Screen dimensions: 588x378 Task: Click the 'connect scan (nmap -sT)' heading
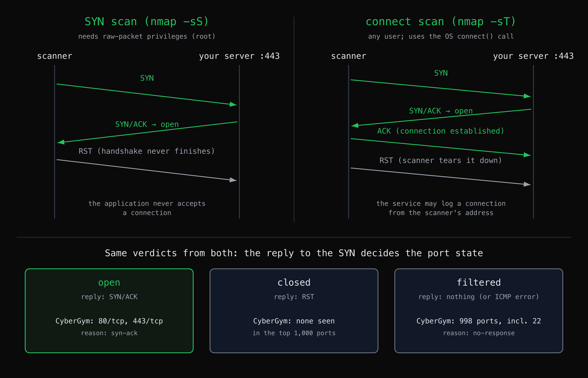click(441, 22)
